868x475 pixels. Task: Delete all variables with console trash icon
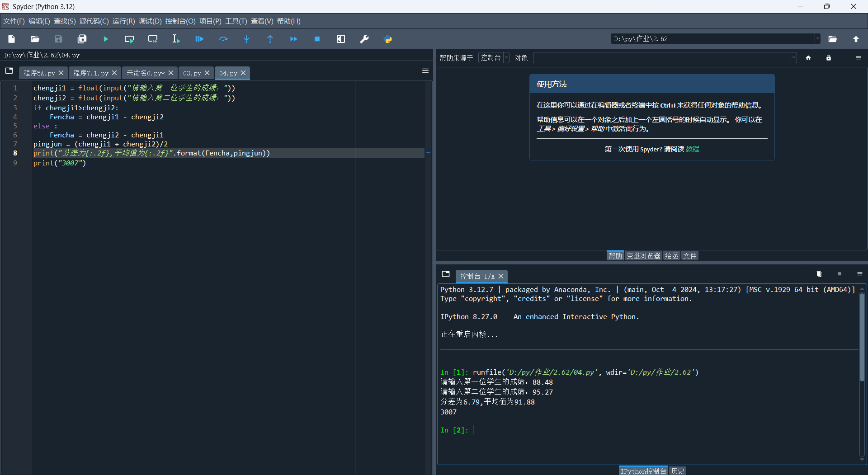click(x=819, y=274)
